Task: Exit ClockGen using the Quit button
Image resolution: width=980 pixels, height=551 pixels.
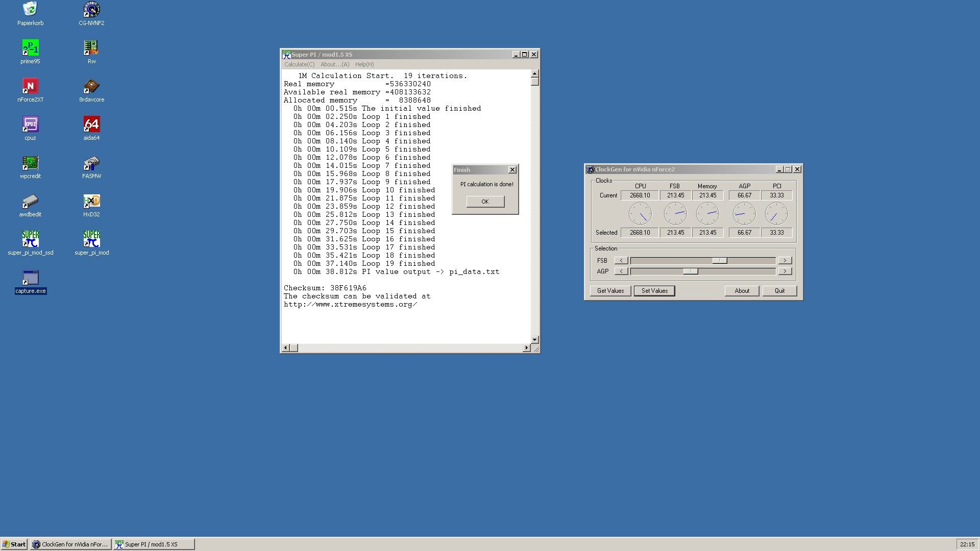Action: pos(779,291)
